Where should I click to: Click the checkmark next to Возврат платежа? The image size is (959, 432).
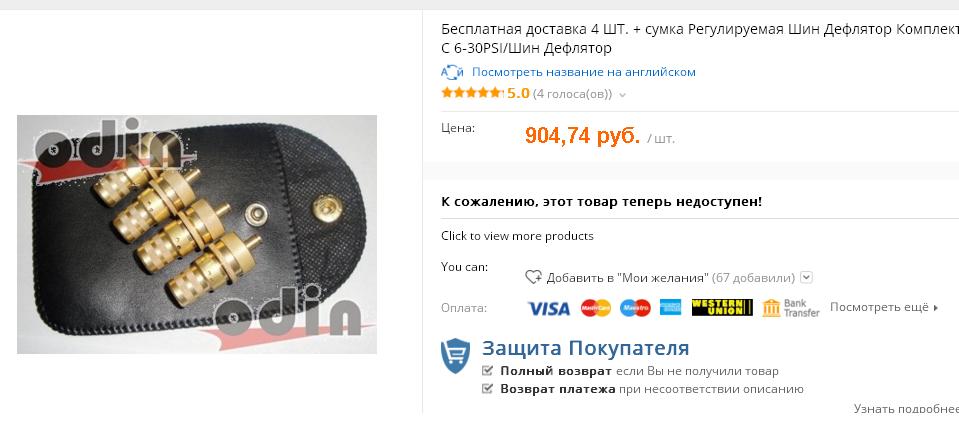(487, 389)
